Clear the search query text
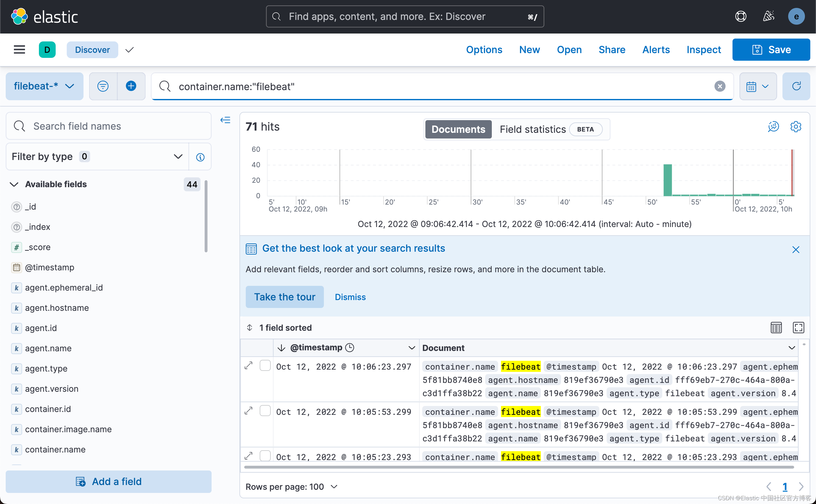The image size is (816, 504). click(720, 86)
